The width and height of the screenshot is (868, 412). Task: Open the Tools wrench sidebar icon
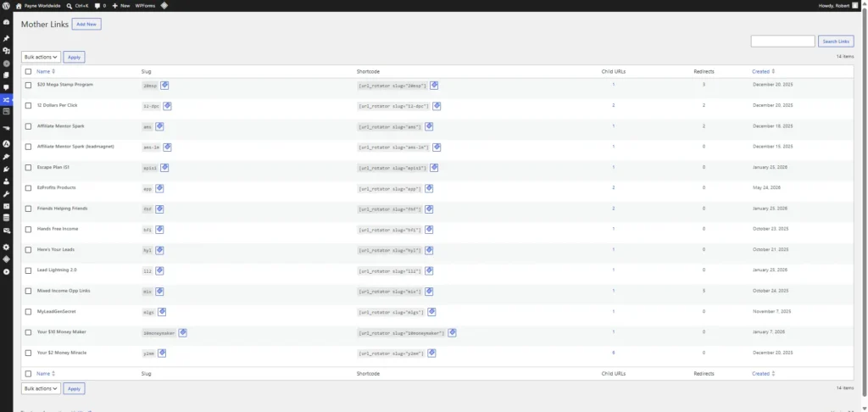tap(6, 194)
